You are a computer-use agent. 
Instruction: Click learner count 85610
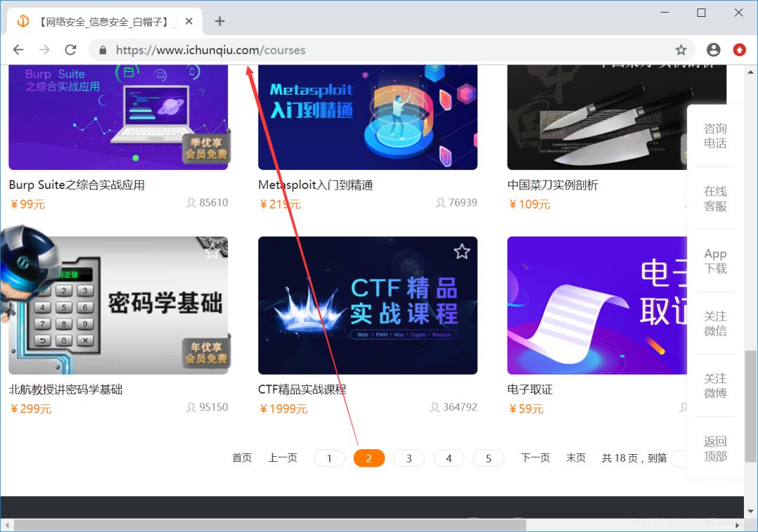(207, 202)
